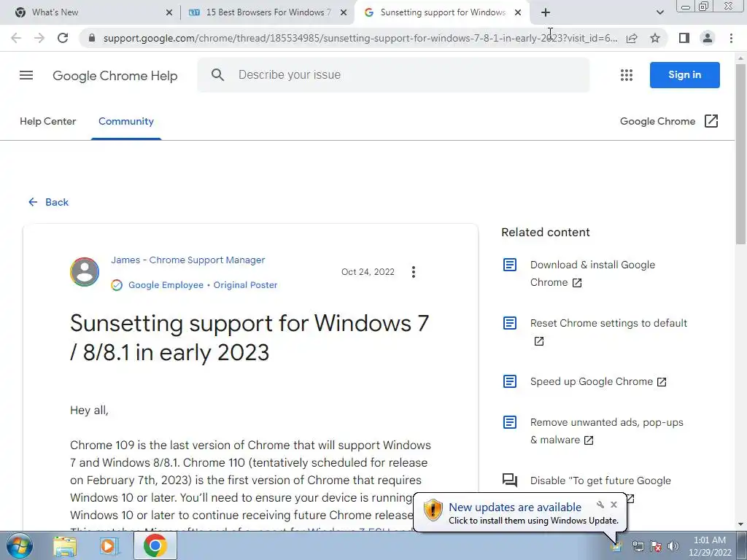
Task: Click the taskbar clock showing 1:01 AM
Action: [710, 546]
